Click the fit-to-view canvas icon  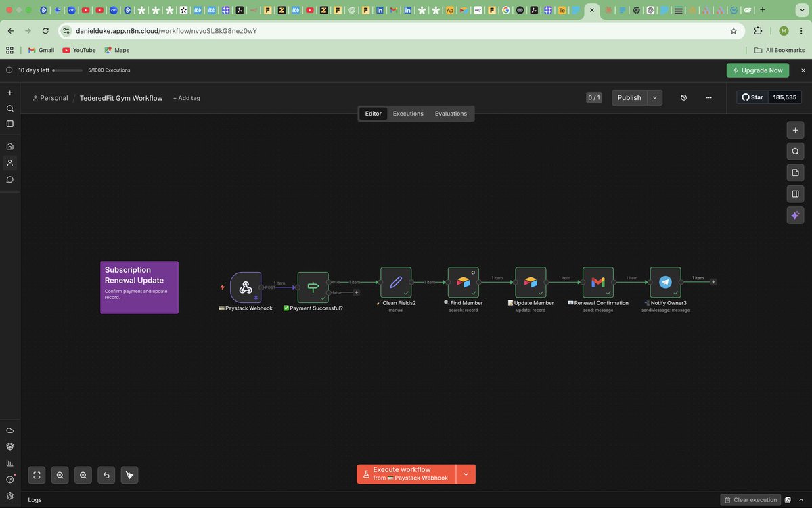37,476
